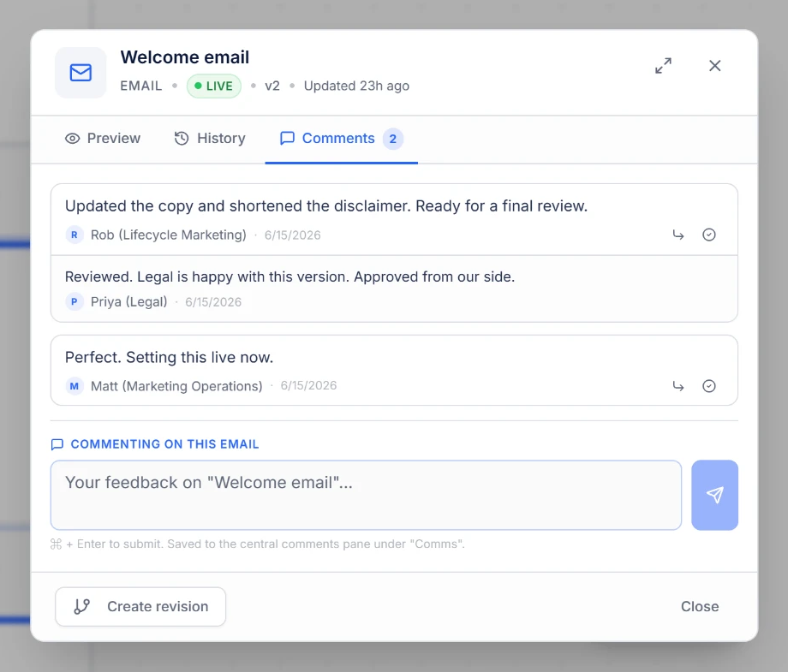Viewport: 788px width, 672px height.
Task: Click the 6/15/2026 date on Matt's comment
Action: coord(308,385)
